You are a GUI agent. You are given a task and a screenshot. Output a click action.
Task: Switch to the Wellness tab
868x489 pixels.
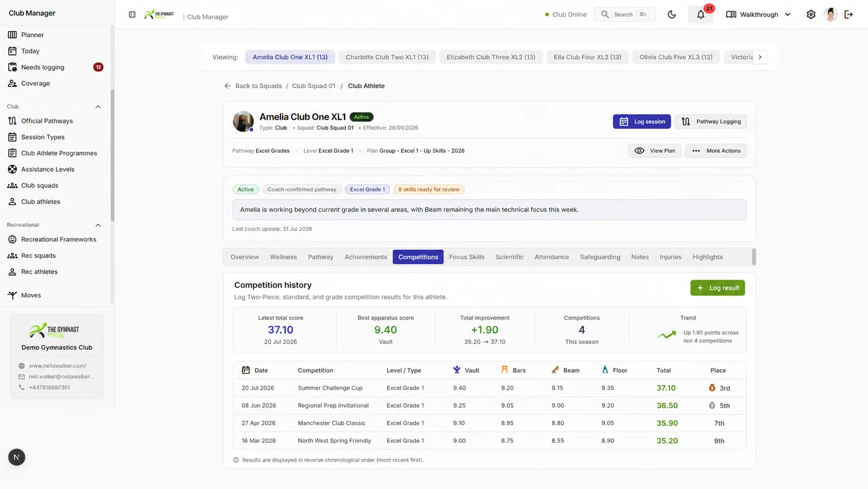point(283,257)
